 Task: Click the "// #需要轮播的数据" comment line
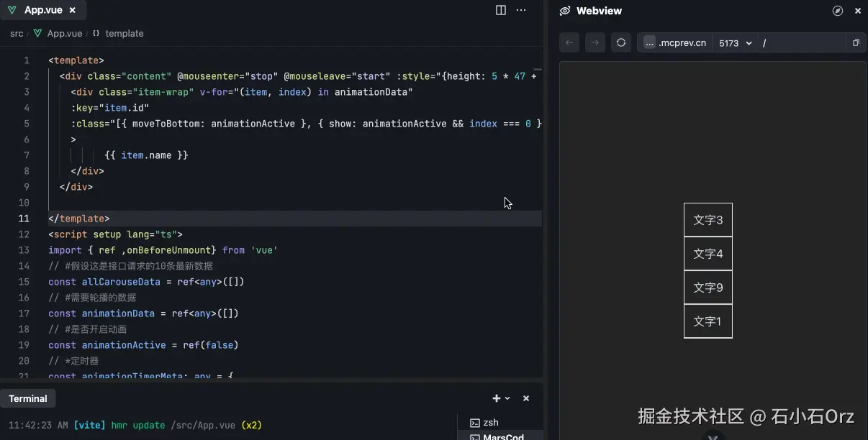pos(92,298)
